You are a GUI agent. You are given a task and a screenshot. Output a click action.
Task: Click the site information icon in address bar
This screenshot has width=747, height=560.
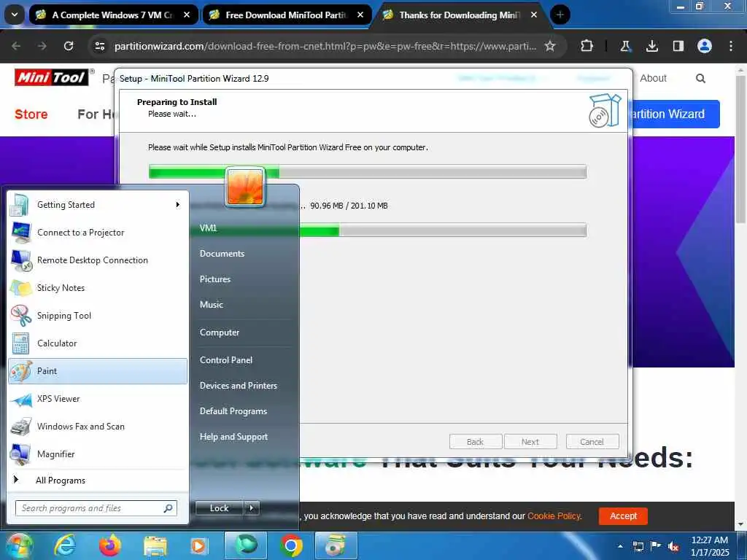(99, 46)
